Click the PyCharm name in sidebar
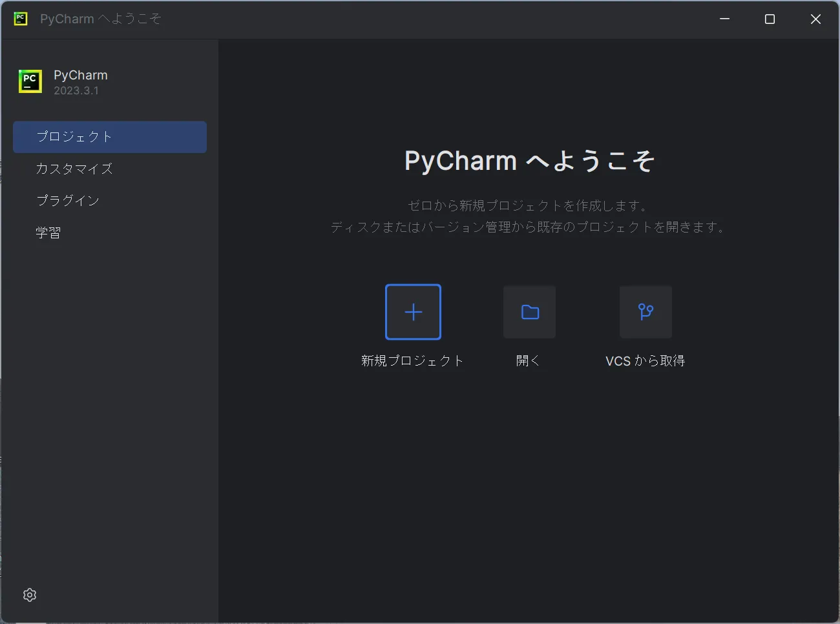 pos(81,75)
